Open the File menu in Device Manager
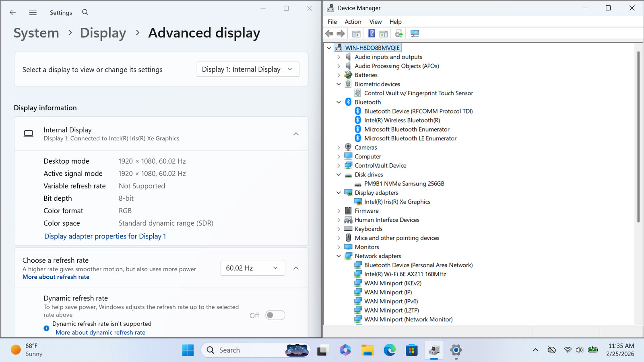This screenshot has width=644, height=362. pyautogui.click(x=332, y=22)
